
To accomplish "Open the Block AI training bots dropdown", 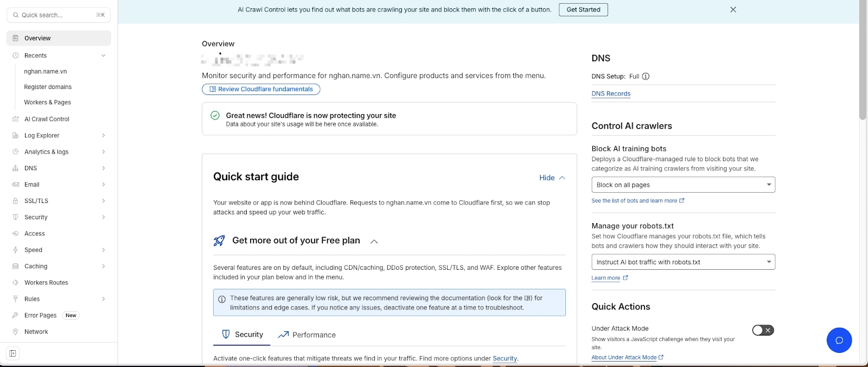I will tap(682, 185).
